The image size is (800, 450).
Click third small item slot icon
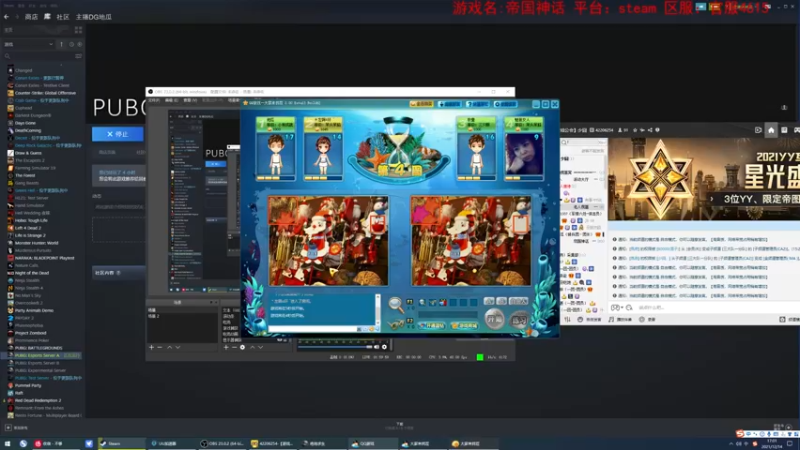coord(443,303)
